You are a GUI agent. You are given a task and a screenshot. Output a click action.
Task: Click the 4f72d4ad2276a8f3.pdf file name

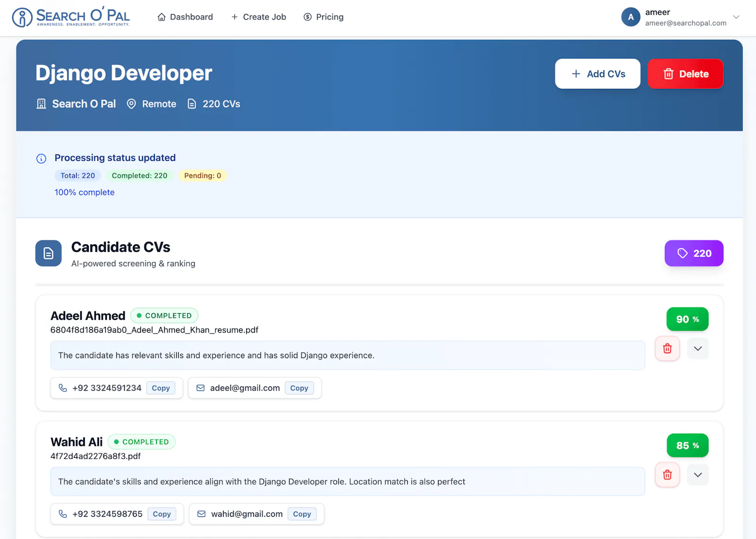point(95,456)
